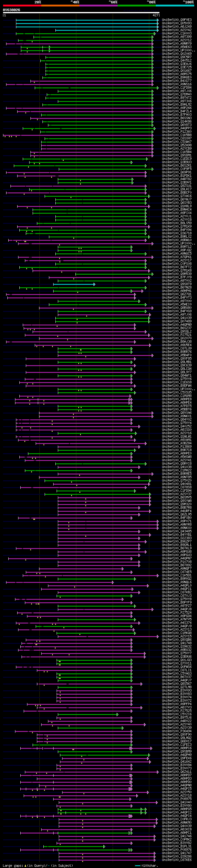Select the UniRef100_Q40481 label
Viewport: 197px width, 868px height.
click(x=177, y=484)
